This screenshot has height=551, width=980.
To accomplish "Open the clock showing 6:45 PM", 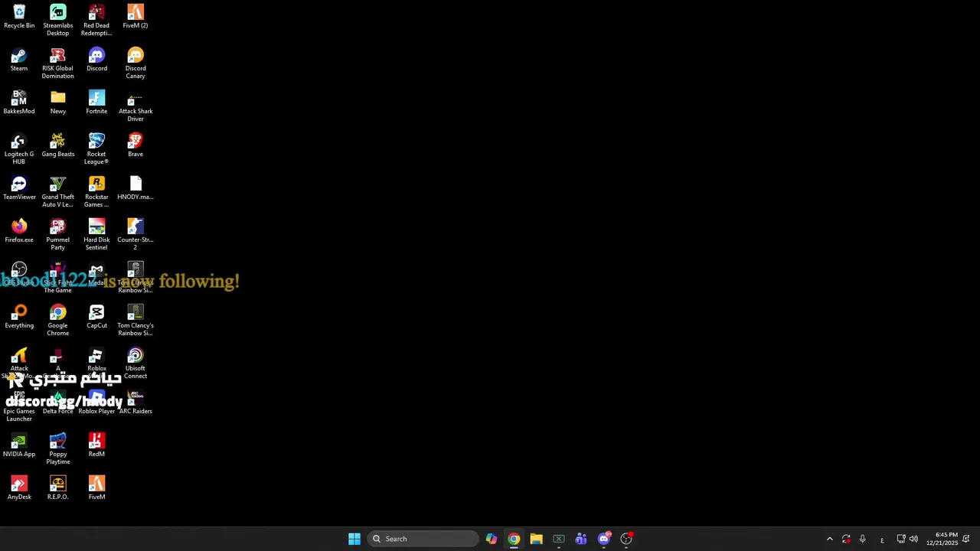I will pos(942,539).
